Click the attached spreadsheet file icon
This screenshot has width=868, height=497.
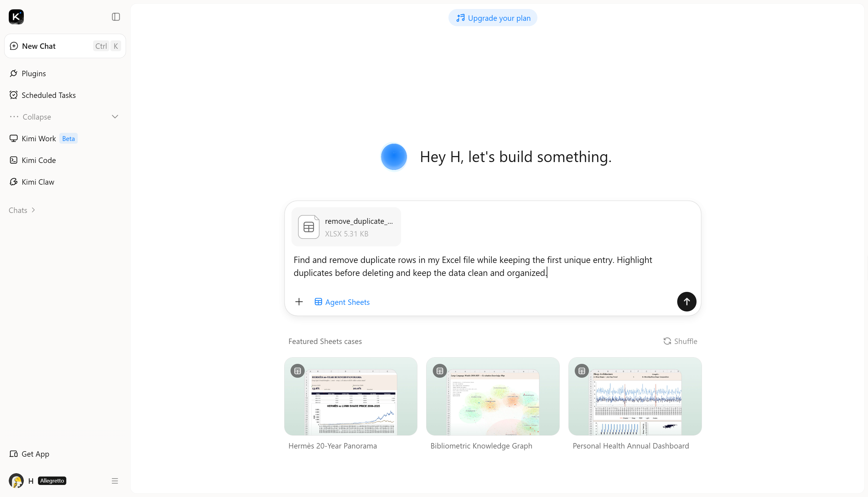(309, 227)
